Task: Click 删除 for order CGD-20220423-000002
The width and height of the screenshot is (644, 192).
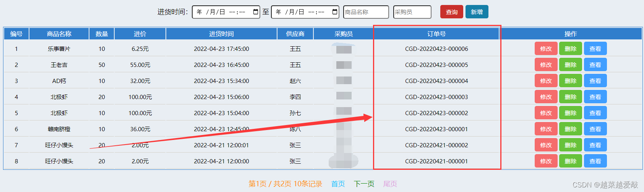Action: pyautogui.click(x=570, y=113)
